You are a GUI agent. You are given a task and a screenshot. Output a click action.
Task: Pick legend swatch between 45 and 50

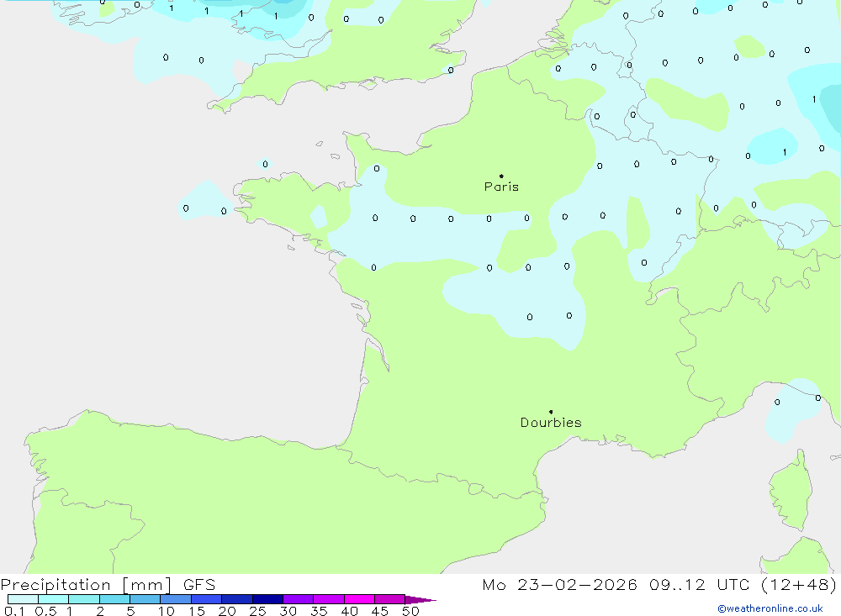tap(390, 599)
